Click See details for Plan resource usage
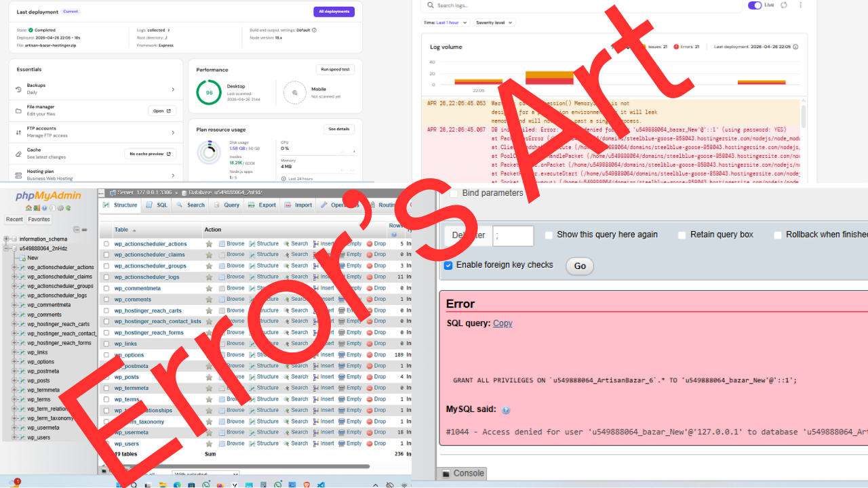This screenshot has width=868, height=488. click(x=339, y=129)
